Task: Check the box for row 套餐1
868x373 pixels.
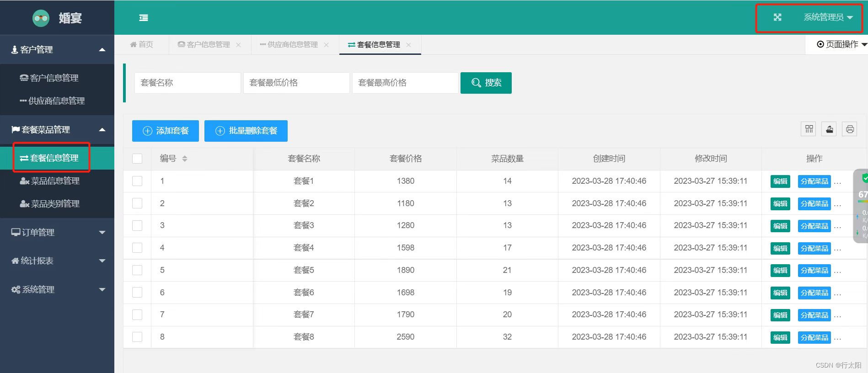Action: [137, 181]
